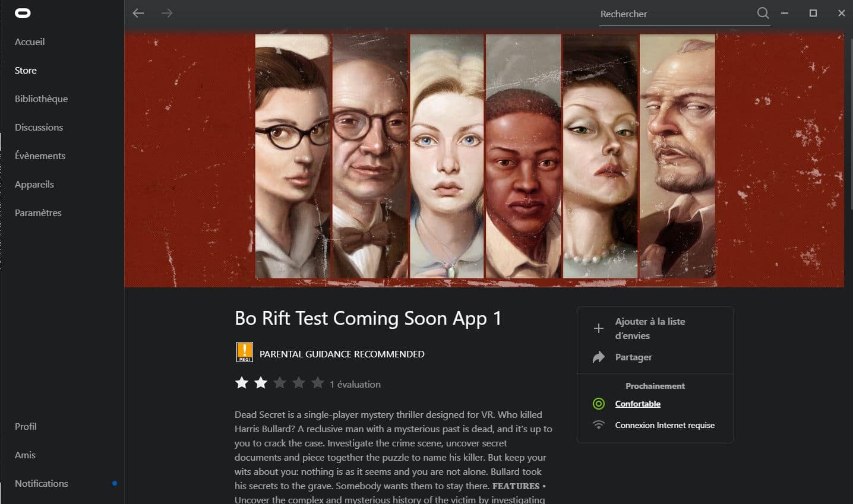Viewport: 853px width, 504px height.
Task: Click the third rating star
Action: click(x=280, y=383)
